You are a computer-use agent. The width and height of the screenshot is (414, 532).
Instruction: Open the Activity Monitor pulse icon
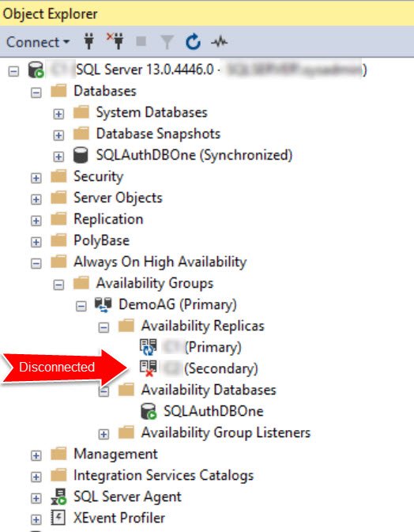pos(219,43)
